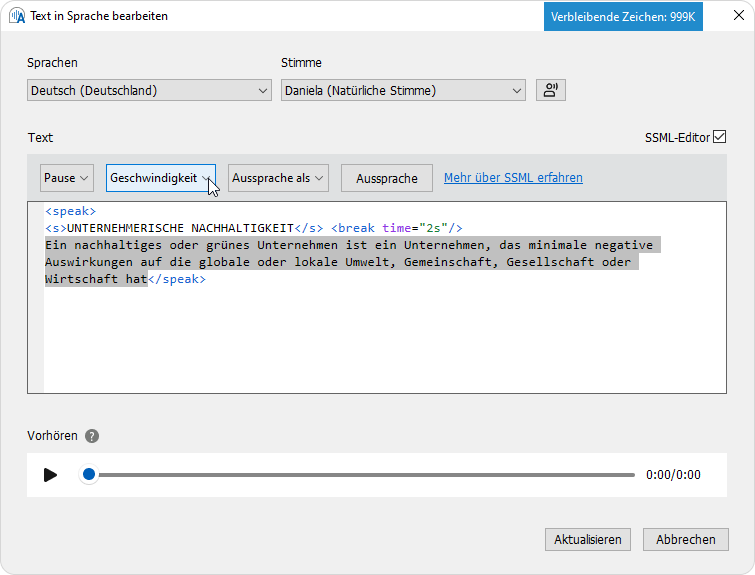The height and width of the screenshot is (575, 755).
Task: Expand the Geschwindigkeit dropdown
Action: [160, 178]
